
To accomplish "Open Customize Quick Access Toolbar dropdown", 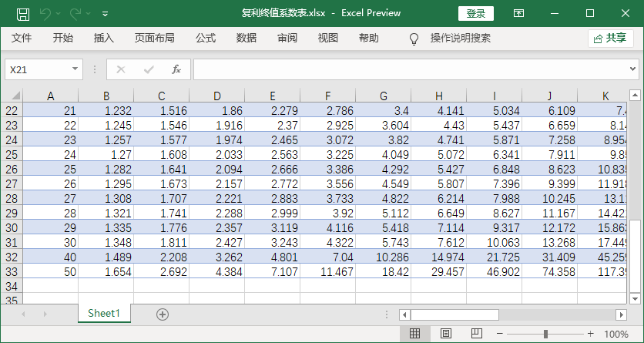I will 105,13.
